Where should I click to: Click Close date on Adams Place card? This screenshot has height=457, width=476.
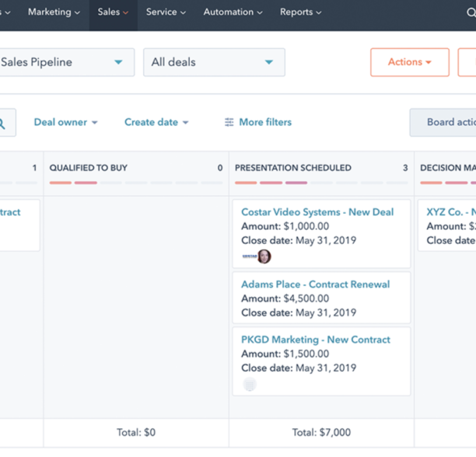coord(299,312)
